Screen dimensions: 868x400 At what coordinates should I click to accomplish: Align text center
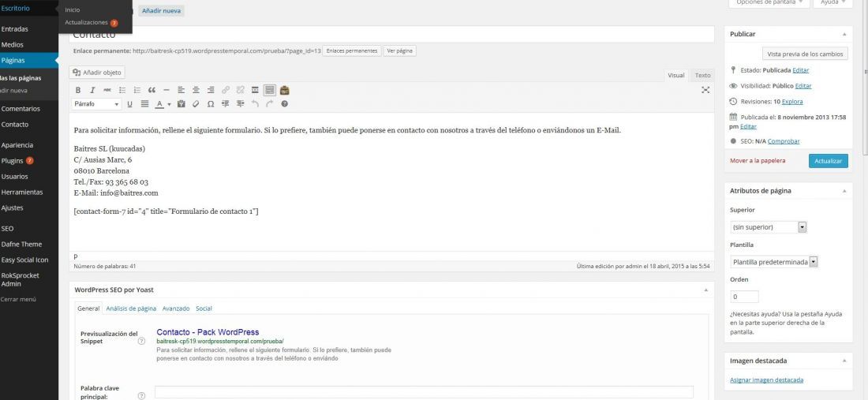(196, 90)
